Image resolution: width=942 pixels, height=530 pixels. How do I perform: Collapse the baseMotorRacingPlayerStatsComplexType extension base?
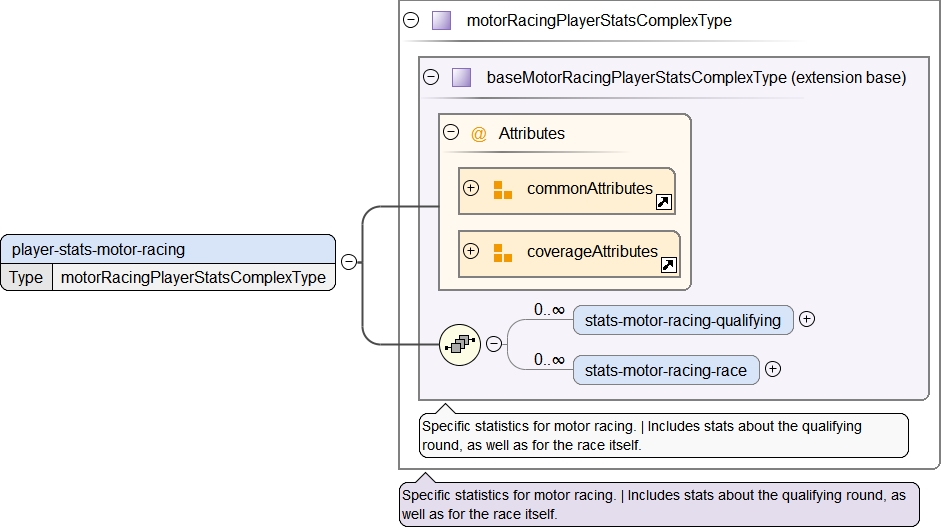[x=431, y=77]
